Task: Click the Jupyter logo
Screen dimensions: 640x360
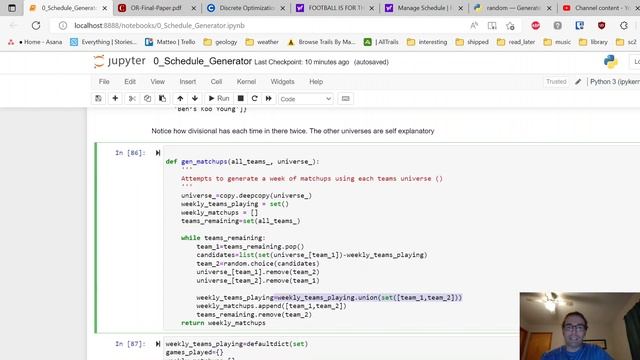Action: (x=120, y=61)
